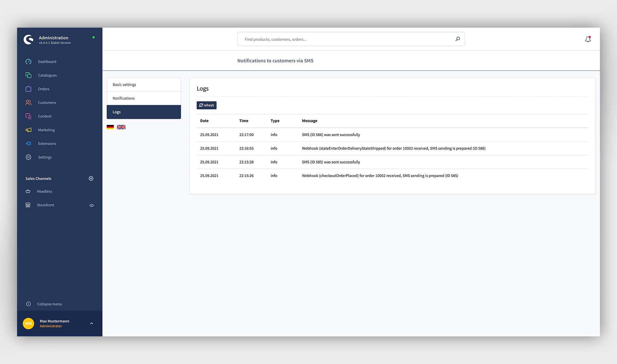Switch language with UK flag
Screen dimensions: 617x364
coord(121,127)
